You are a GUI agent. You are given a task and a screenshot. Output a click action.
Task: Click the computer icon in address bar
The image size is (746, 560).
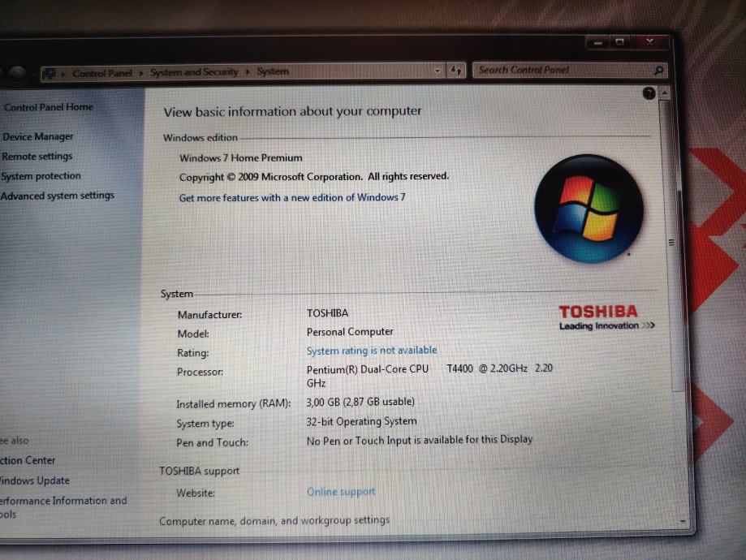pyautogui.click(x=49, y=74)
